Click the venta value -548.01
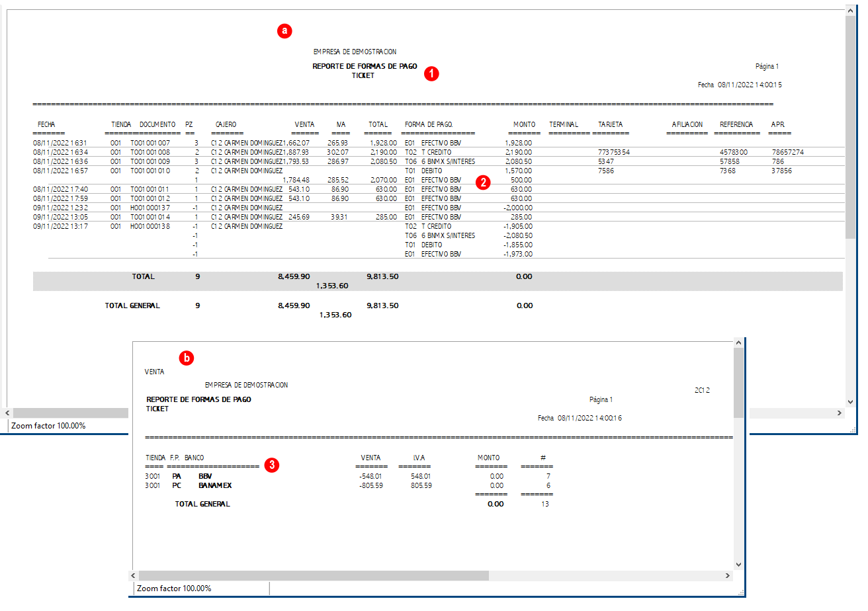 pos(371,476)
